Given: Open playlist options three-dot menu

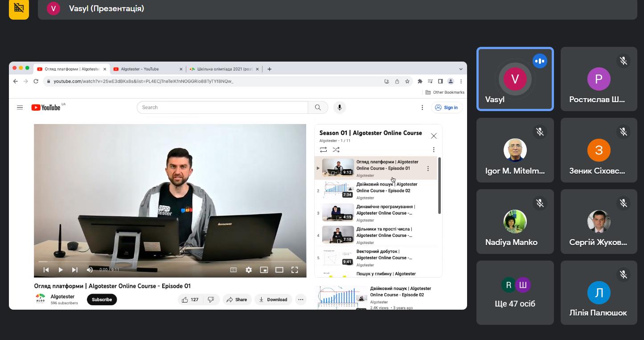Looking at the screenshot, I should 434,150.
